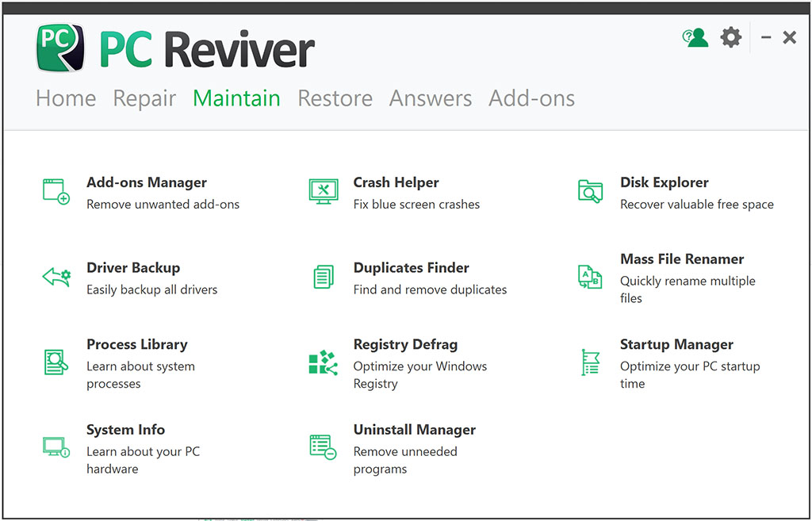Click "Recover valuable free space" description
The height and width of the screenshot is (521, 812).
697,205
